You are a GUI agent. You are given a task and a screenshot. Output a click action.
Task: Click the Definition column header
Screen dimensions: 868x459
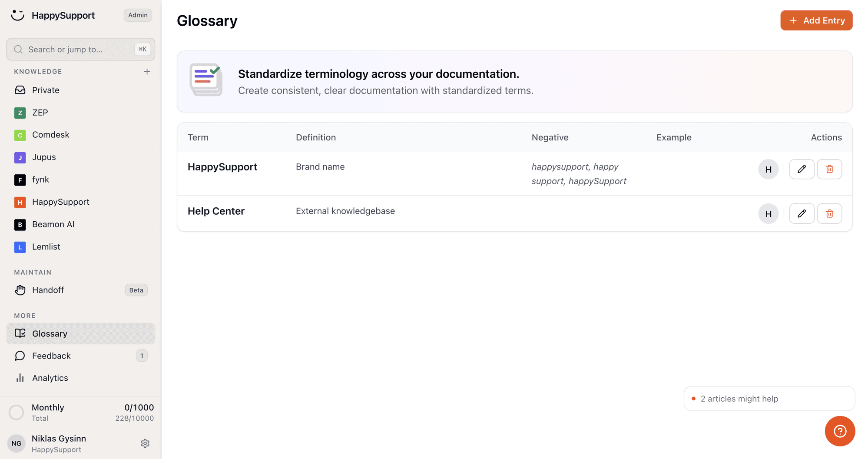pos(316,137)
